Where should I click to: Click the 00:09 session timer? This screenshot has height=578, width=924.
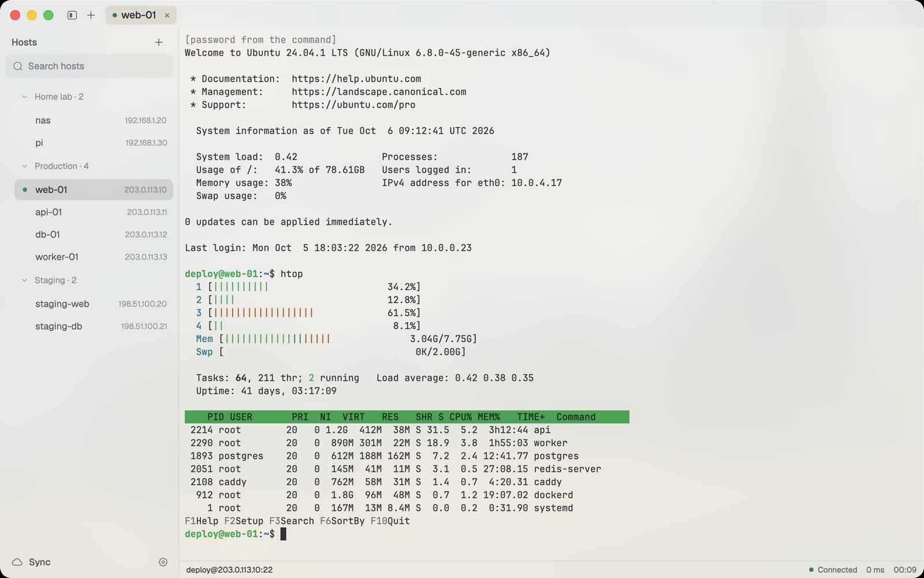(x=905, y=570)
